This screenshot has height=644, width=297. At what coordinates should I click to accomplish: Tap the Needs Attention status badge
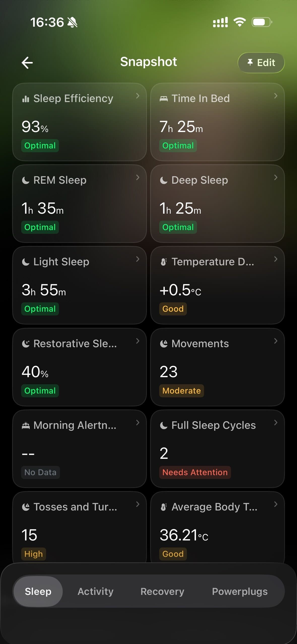[x=195, y=472]
